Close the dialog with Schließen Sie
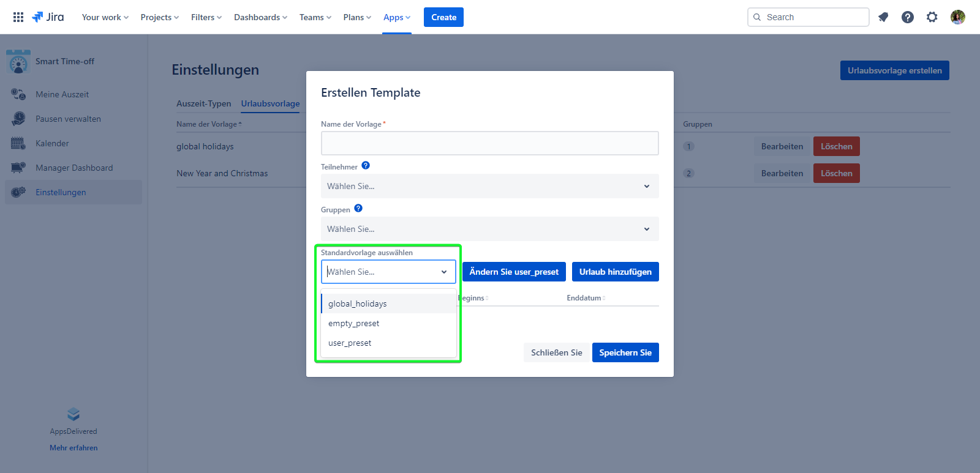The width and height of the screenshot is (980, 473). click(556, 352)
